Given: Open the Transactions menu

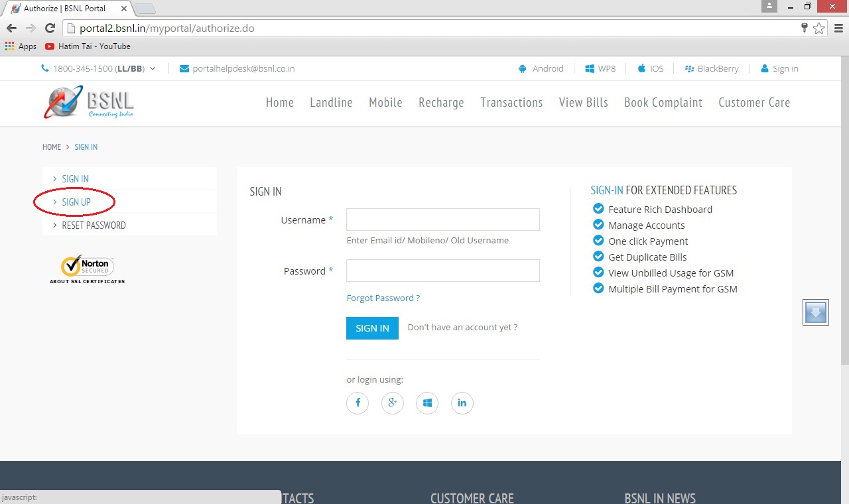Looking at the screenshot, I should (511, 102).
